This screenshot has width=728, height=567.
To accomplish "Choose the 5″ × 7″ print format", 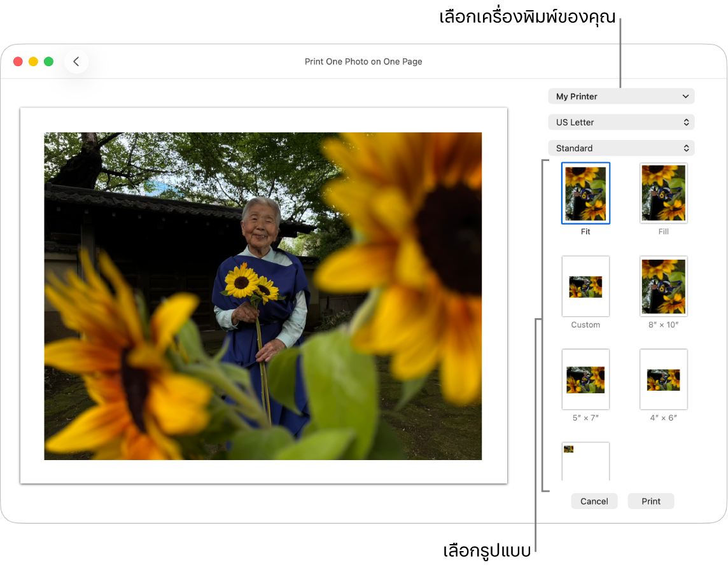I will tap(585, 379).
